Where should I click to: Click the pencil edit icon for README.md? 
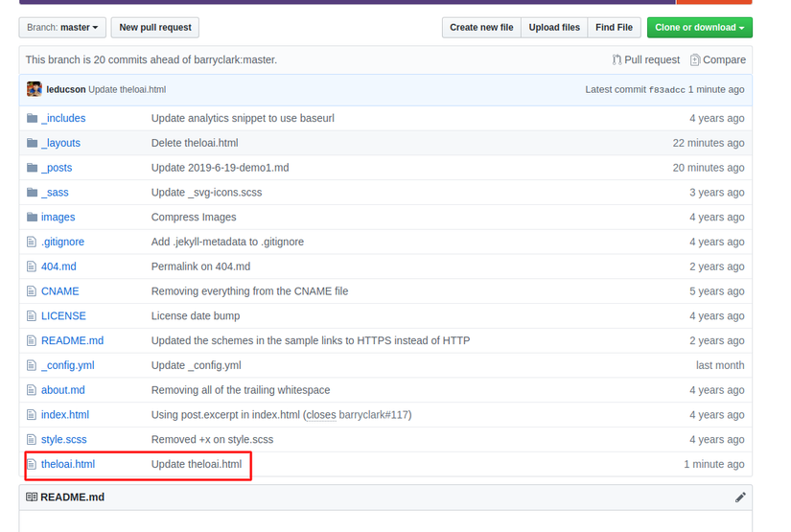pyautogui.click(x=740, y=497)
